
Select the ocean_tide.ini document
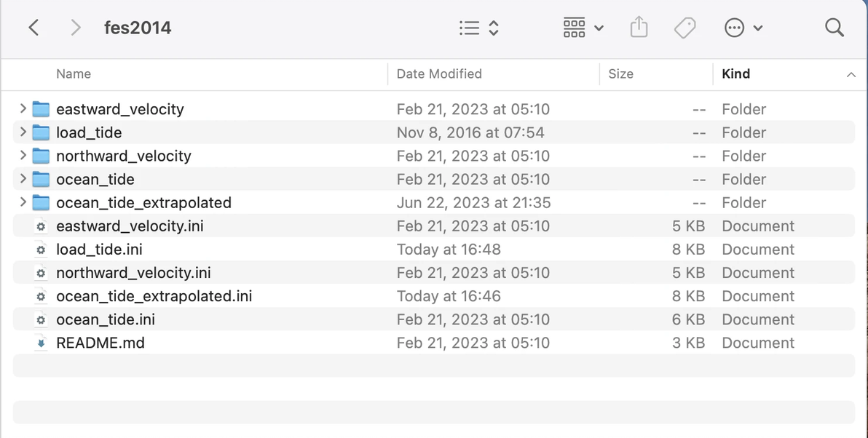[106, 319]
